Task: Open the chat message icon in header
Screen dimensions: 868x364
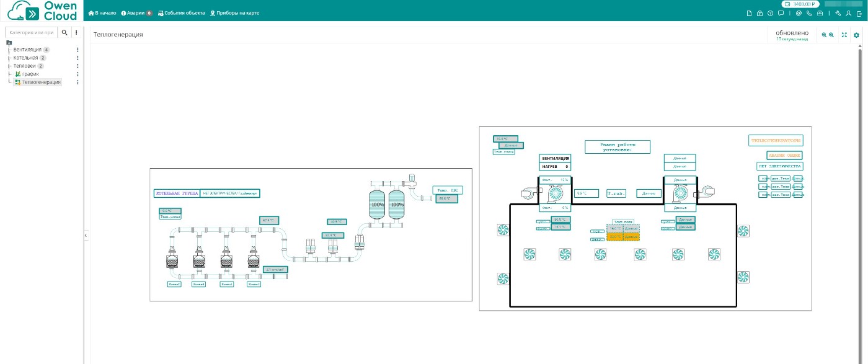Action: tap(781, 13)
